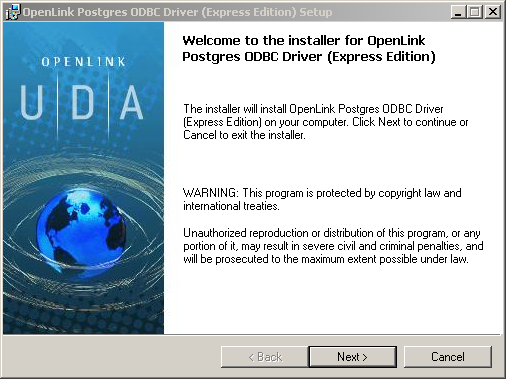Click the Unauthorized reproduction penalties paragraph
506x379 pixels.
[x=333, y=246]
